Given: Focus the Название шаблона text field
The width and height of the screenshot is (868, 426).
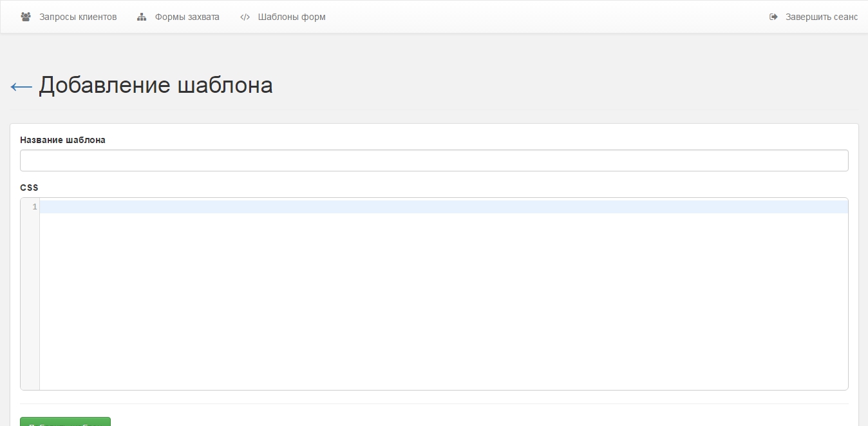Looking at the screenshot, I should [434, 160].
